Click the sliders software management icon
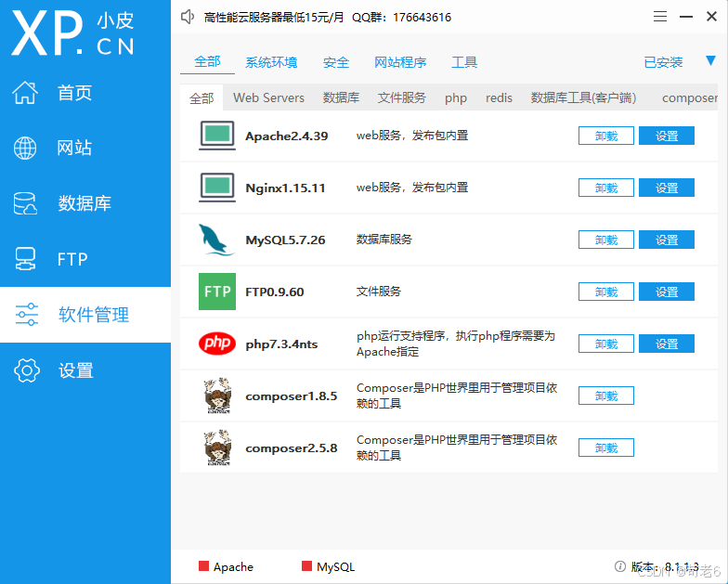The width and height of the screenshot is (728, 584). tap(26, 314)
